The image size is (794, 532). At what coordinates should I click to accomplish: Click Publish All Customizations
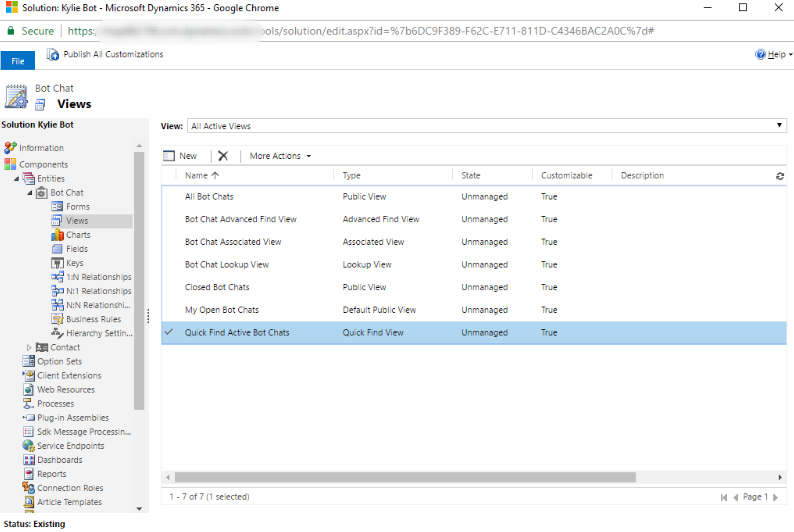click(105, 54)
